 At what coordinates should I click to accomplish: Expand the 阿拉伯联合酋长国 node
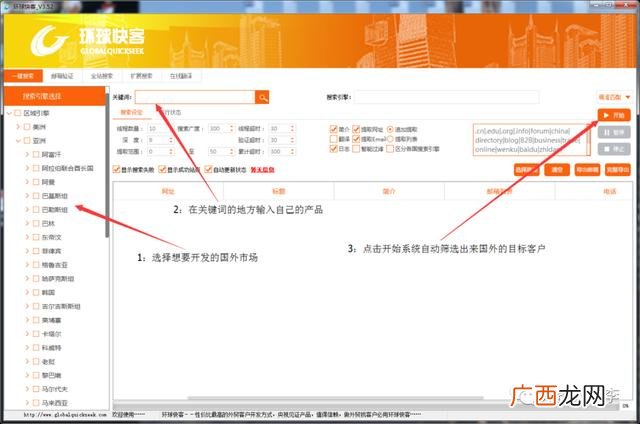tap(27, 168)
